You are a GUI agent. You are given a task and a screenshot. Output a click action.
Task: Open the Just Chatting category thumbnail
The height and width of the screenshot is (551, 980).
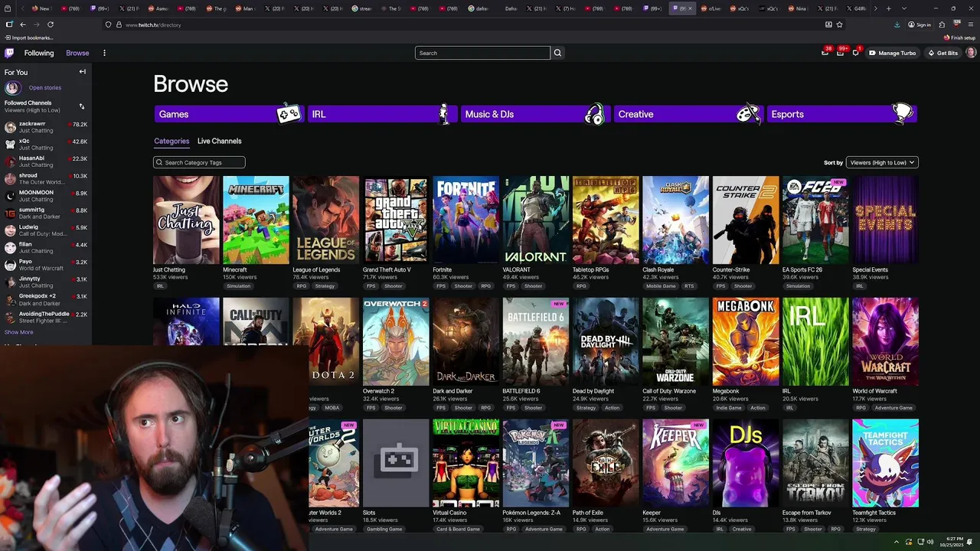[x=186, y=220]
